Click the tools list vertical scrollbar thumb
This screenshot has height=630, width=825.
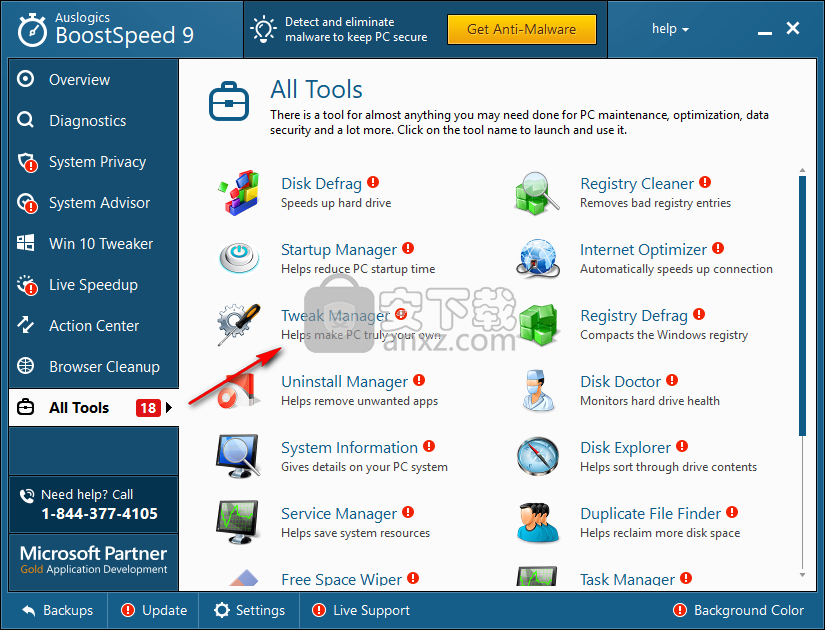(x=802, y=306)
